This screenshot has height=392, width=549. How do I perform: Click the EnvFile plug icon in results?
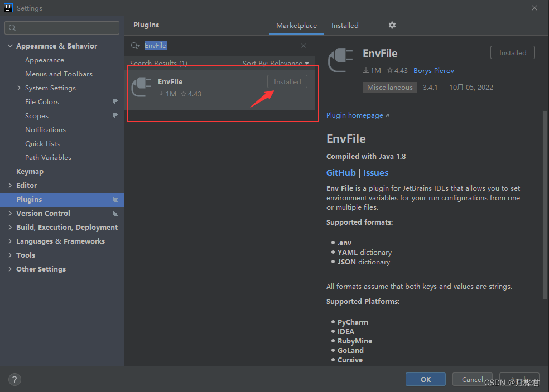coord(141,87)
